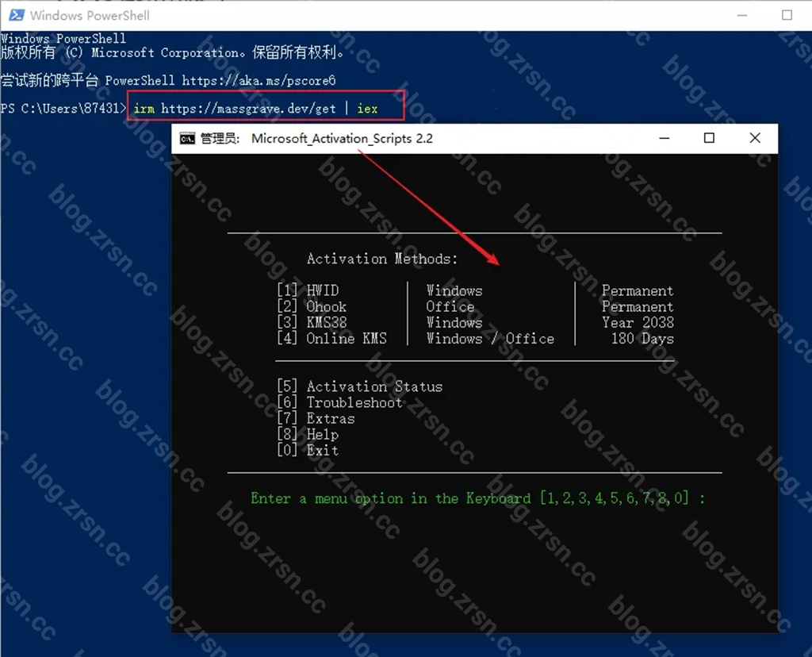Select the [2] Ohook option
Screen dimensions: 812x657
(x=312, y=306)
